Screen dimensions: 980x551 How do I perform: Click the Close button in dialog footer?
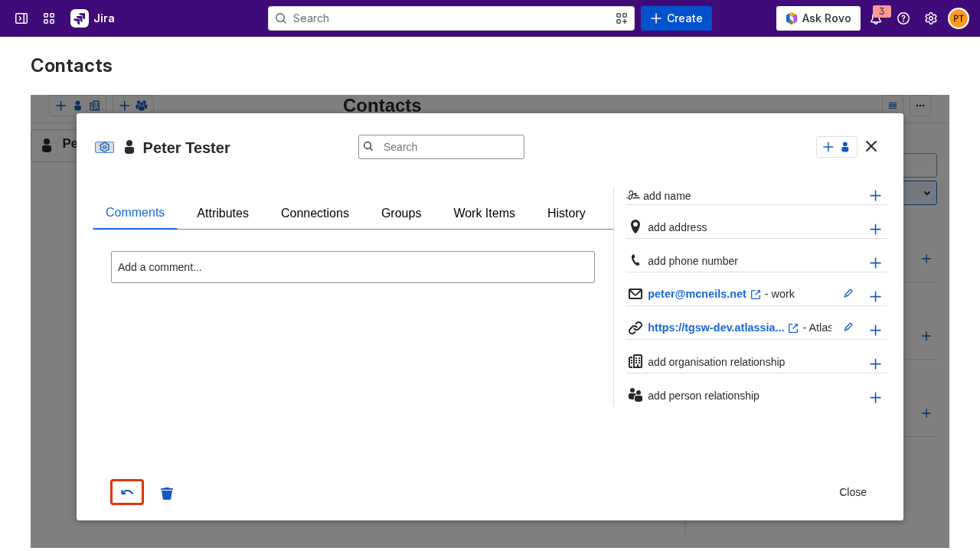pyautogui.click(x=853, y=492)
